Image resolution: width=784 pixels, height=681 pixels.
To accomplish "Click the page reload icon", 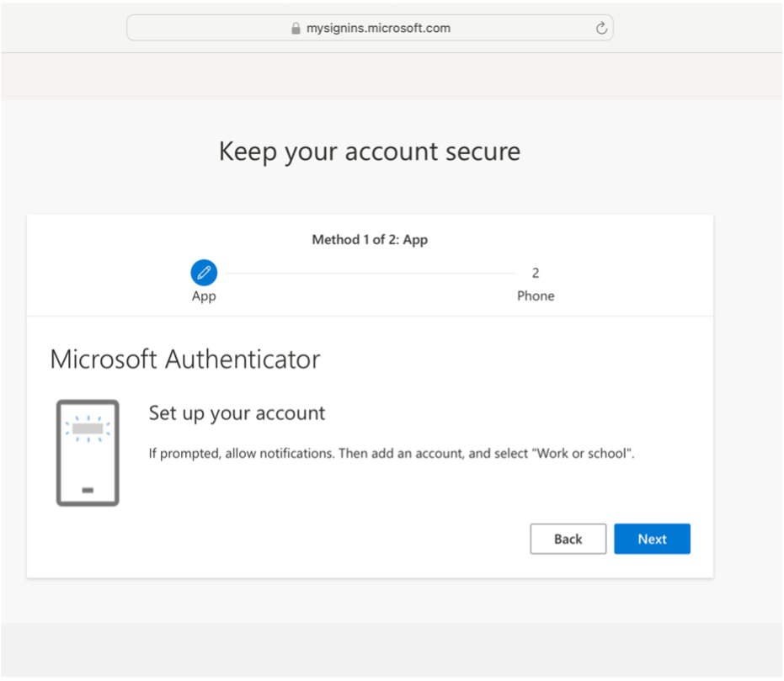I will (600, 27).
